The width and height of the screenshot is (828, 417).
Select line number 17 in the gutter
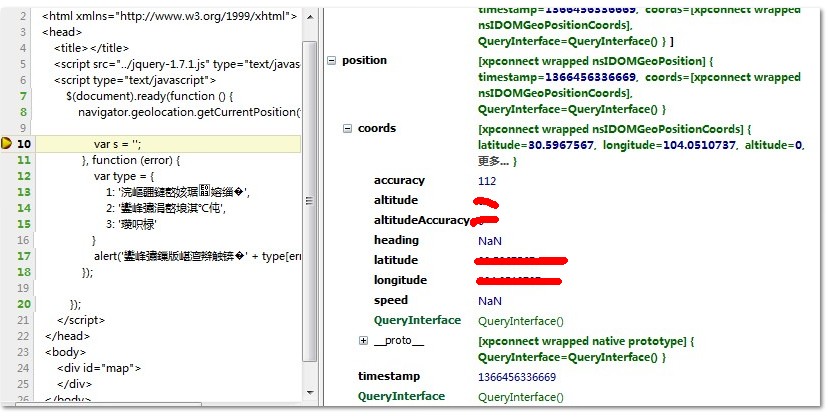23,256
